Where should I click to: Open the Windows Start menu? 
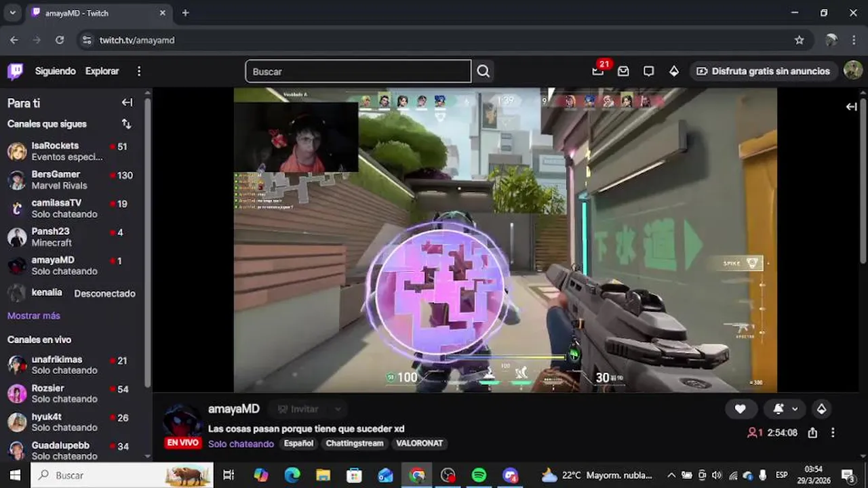(x=15, y=475)
